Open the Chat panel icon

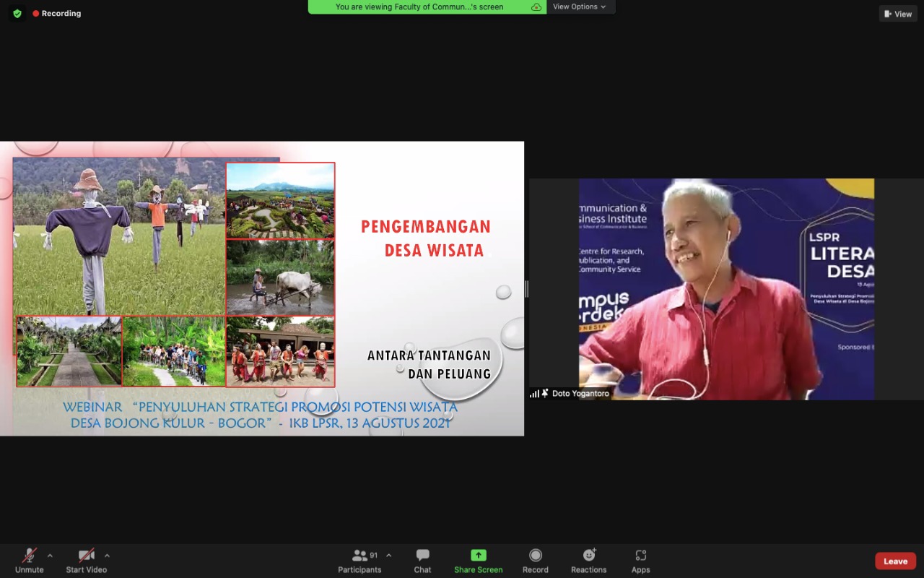(422, 556)
